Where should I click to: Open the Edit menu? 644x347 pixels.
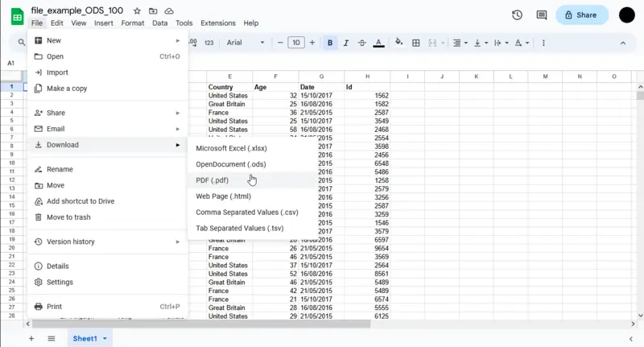coord(56,23)
